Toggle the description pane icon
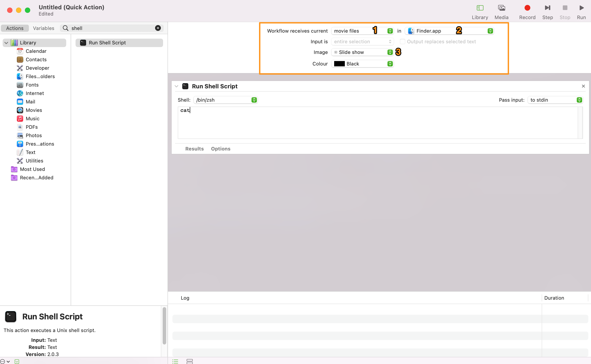This screenshot has height=364, width=591. 17,361
